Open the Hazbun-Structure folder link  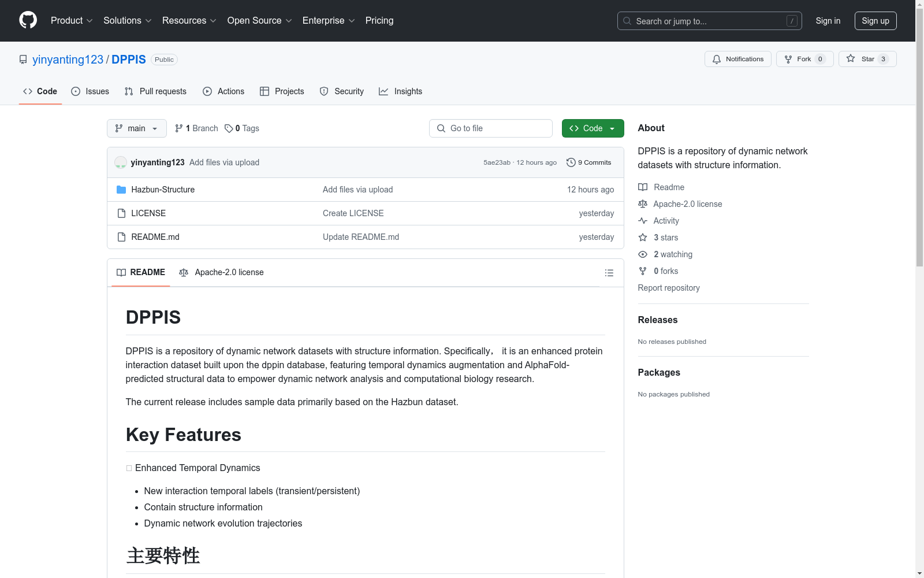pos(163,190)
